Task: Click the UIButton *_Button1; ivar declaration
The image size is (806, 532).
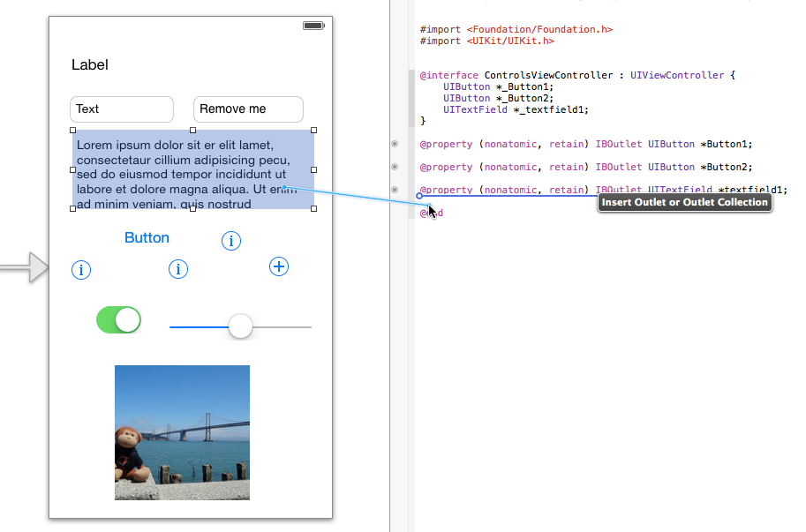Action: coord(499,86)
